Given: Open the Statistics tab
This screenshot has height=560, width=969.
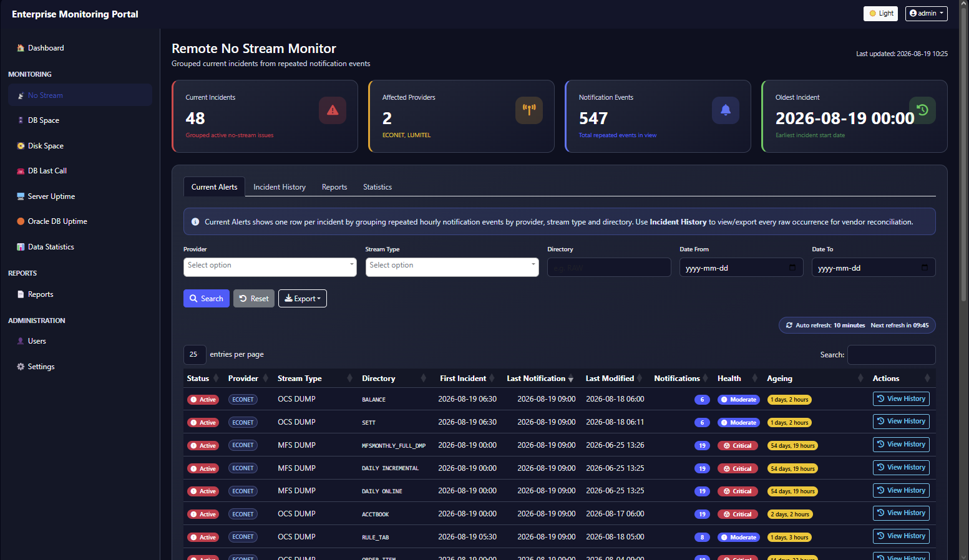Looking at the screenshot, I should [377, 187].
